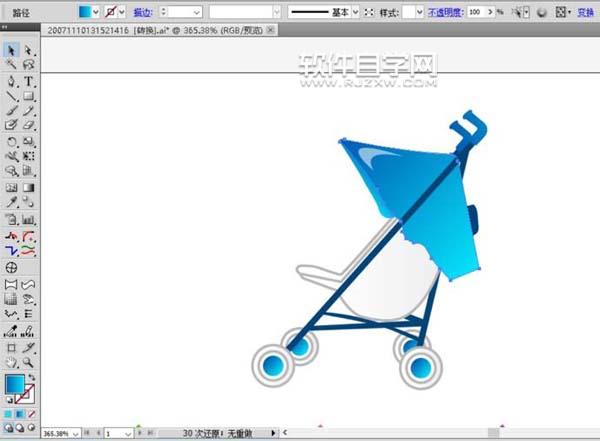Toggle the last screen mode button
This screenshot has height=441, width=600.
pyautogui.click(x=31, y=428)
